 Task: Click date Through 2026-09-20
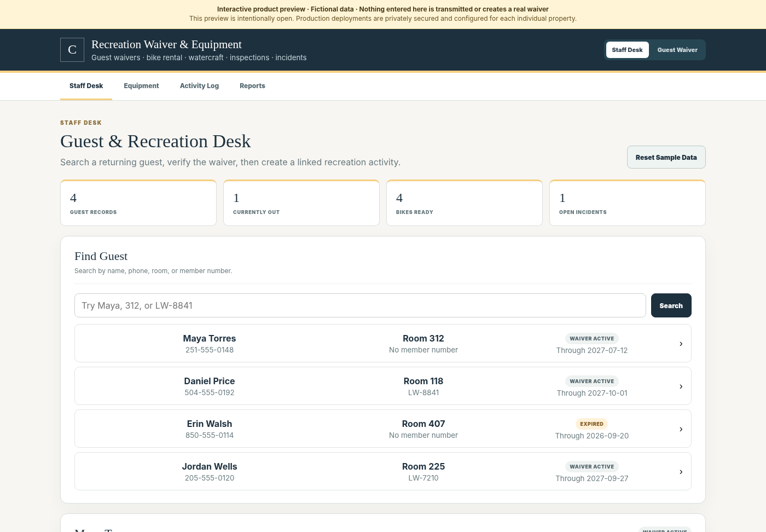point(592,436)
